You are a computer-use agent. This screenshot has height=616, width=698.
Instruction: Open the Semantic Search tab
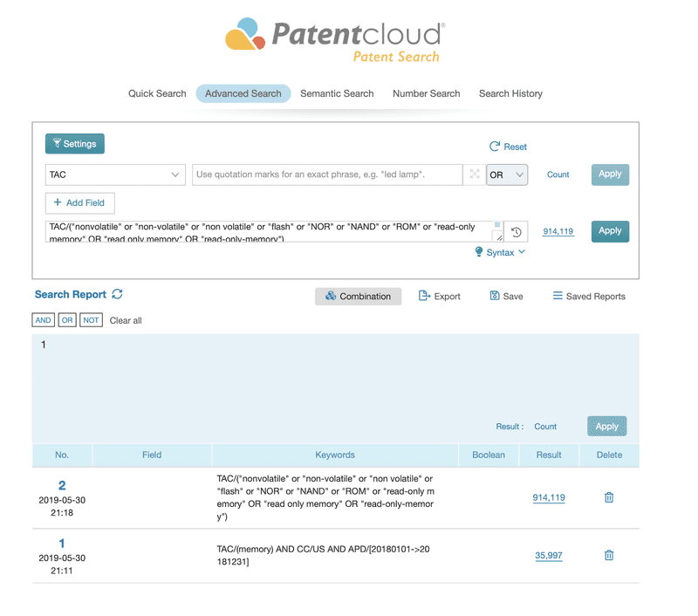tap(337, 93)
